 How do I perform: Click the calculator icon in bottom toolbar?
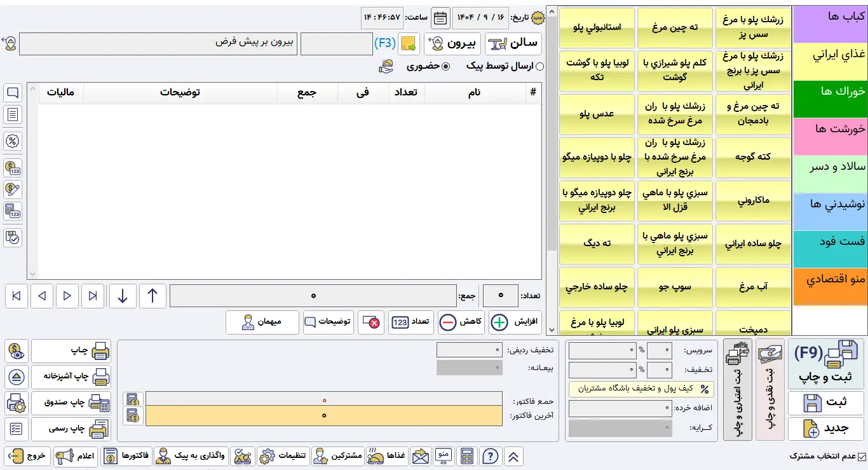click(467, 456)
